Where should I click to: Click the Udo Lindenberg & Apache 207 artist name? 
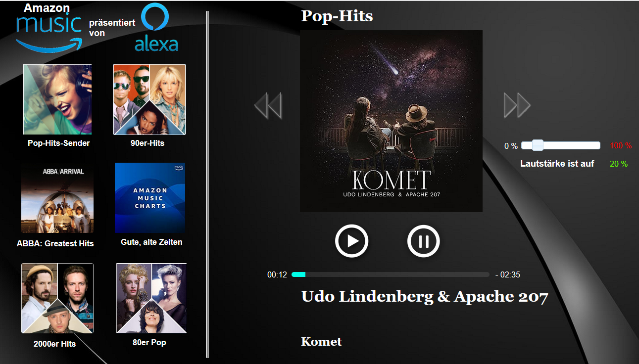(x=425, y=296)
